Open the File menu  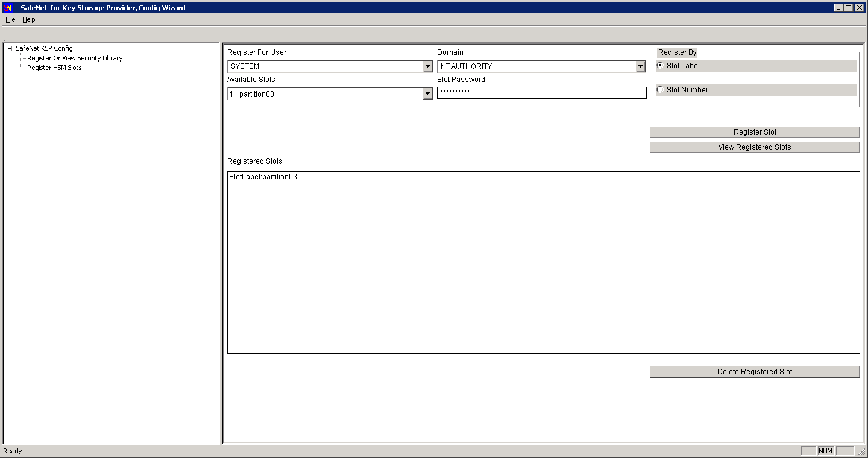click(10, 19)
